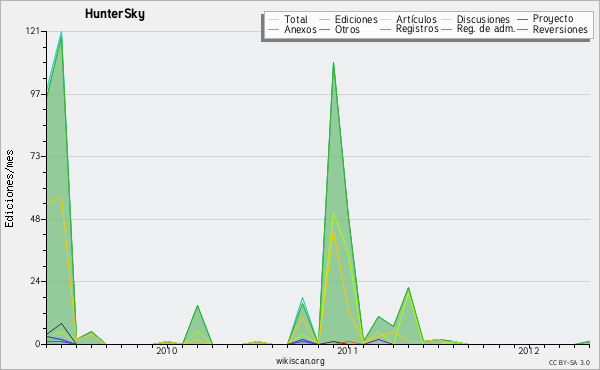The image size is (600, 370).
Task: Click the Total legend entry
Action: point(288,19)
